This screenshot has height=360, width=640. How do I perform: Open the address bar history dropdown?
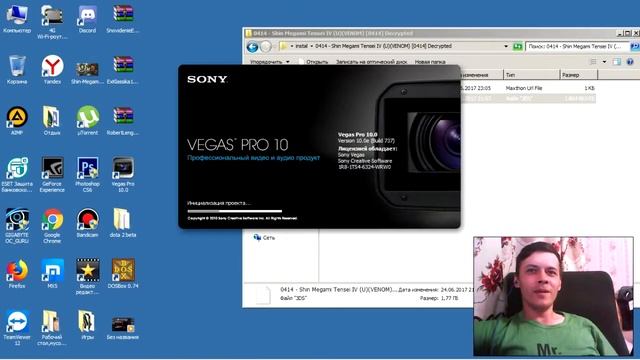pos(506,47)
